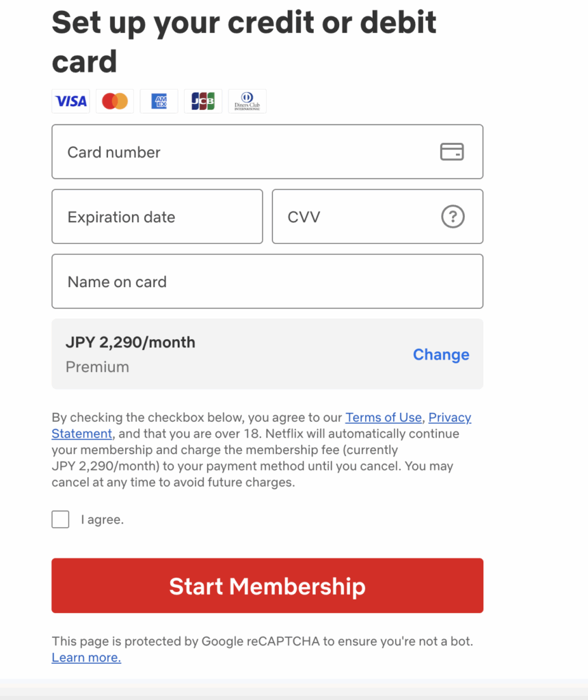Viewport: 588px width, 700px height.
Task: Click the Mastercard logo
Action: pos(115,101)
